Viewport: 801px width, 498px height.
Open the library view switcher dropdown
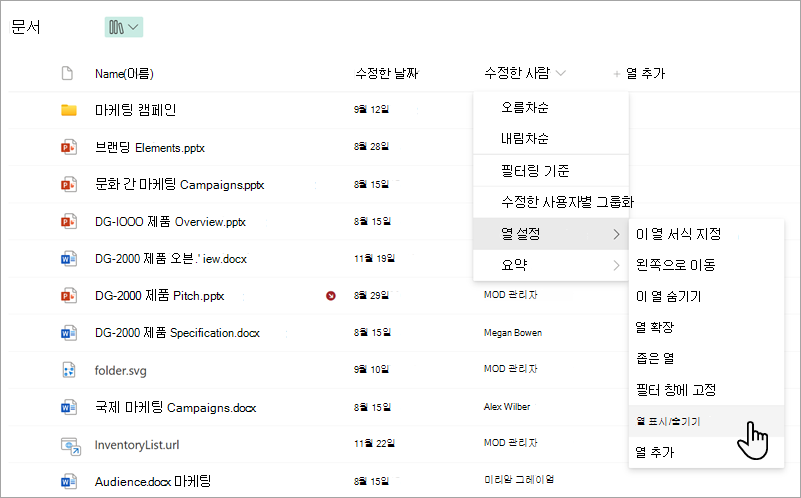point(124,27)
